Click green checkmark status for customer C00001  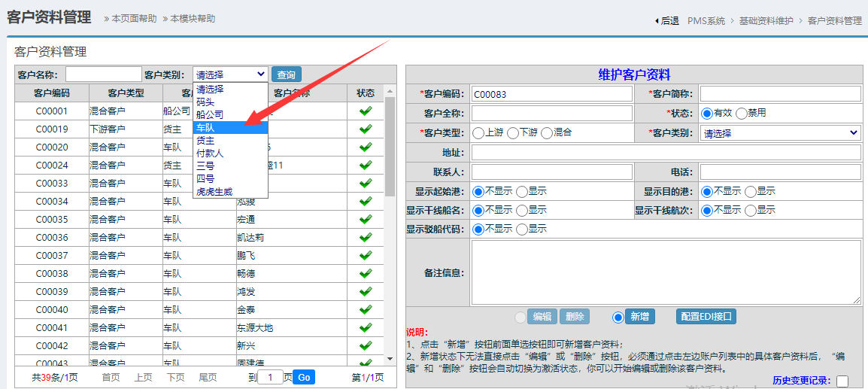366,111
